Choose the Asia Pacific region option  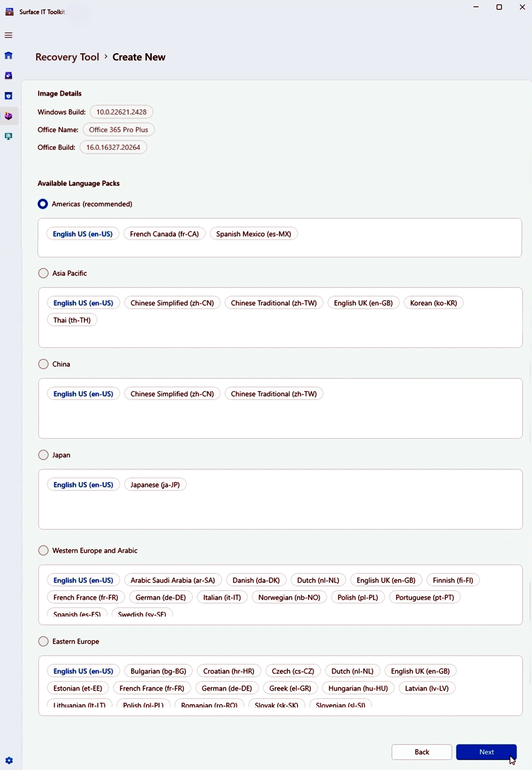(x=43, y=273)
